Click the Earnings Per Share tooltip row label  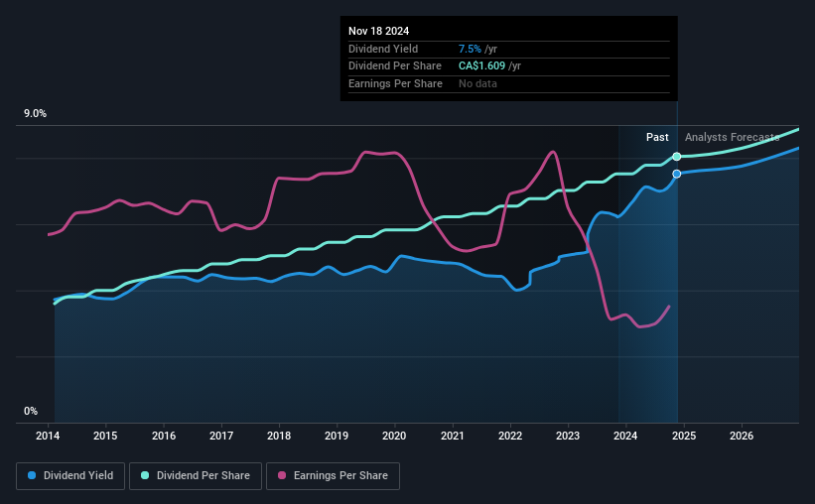pos(395,83)
